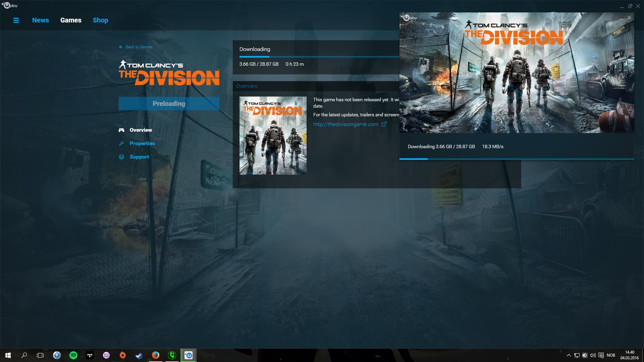Click the 0 h 23 m remaining time text
The height and width of the screenshot is (362, 644).
pos(294,64)
